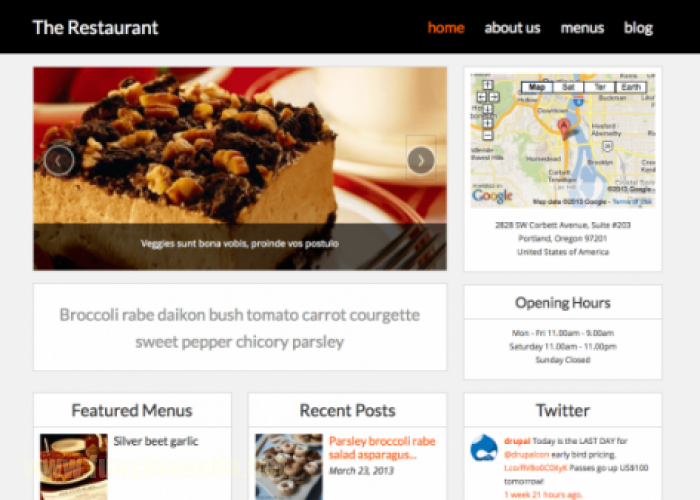700x500 pixels.
Task: Switch map to Sat view
Action: [568, 87]
